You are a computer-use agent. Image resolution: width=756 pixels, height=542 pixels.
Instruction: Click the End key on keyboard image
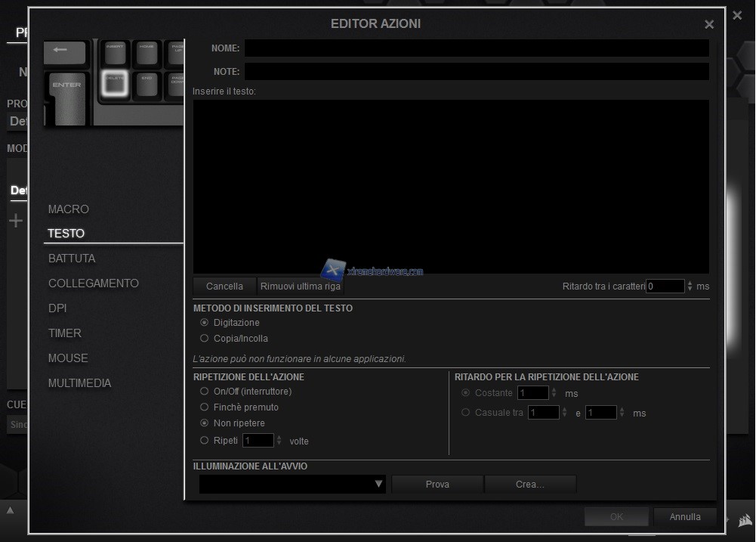147,84
